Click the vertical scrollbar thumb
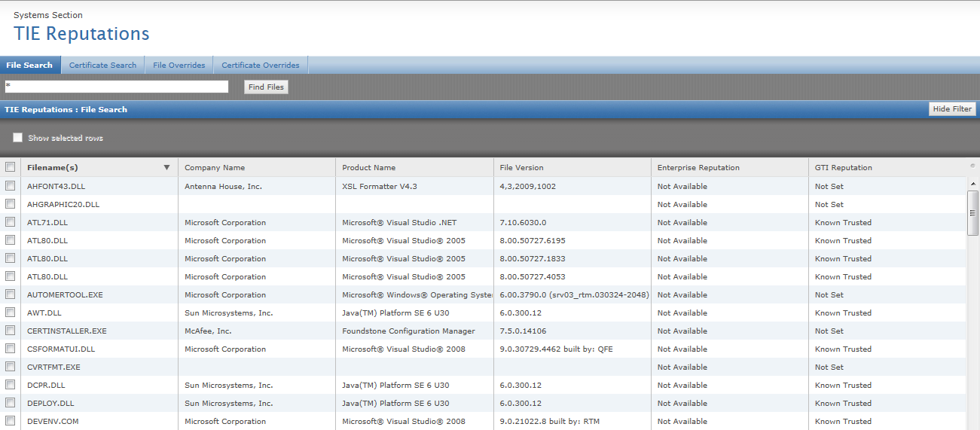Viewport: 980px width, 430px height. 972,213
